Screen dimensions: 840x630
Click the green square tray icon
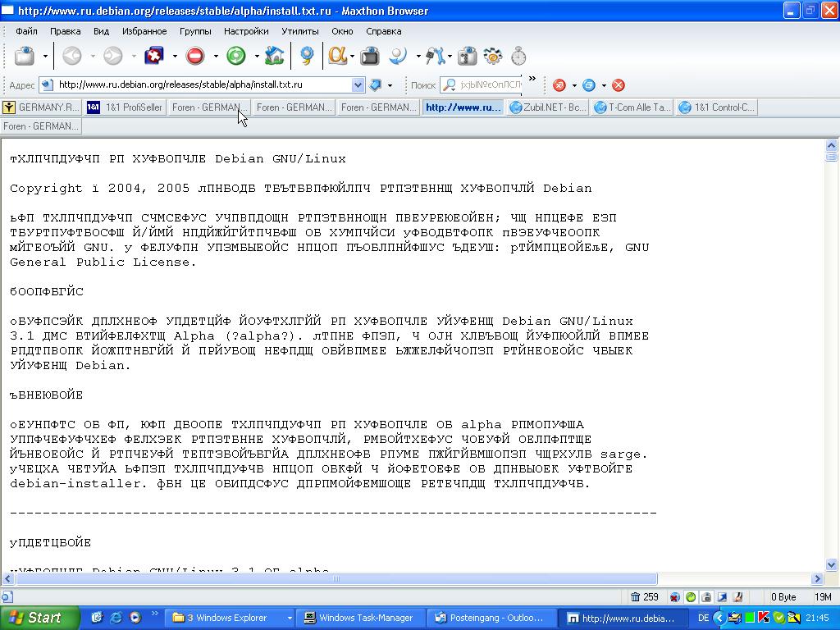tap(750, 618)
